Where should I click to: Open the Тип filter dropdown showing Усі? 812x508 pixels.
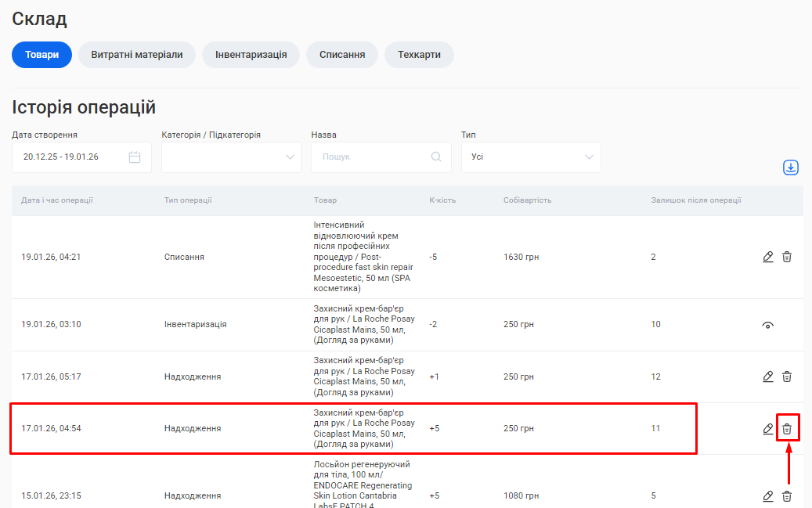tap(531, 157)
